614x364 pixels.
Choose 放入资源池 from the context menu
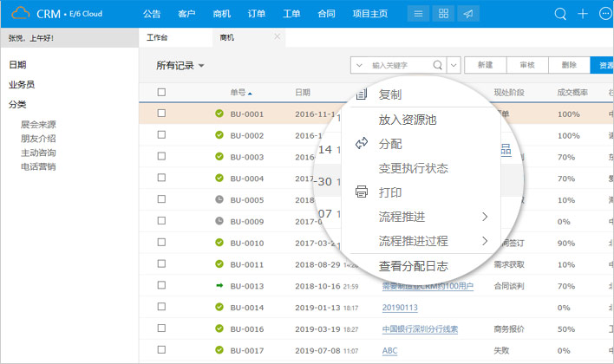(x=407, y=120)
